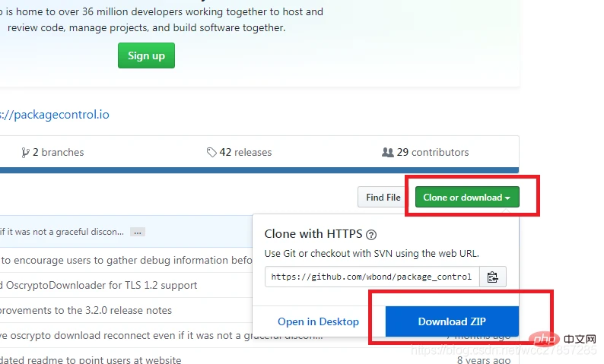Click the green Sign up button

point(146,55)
